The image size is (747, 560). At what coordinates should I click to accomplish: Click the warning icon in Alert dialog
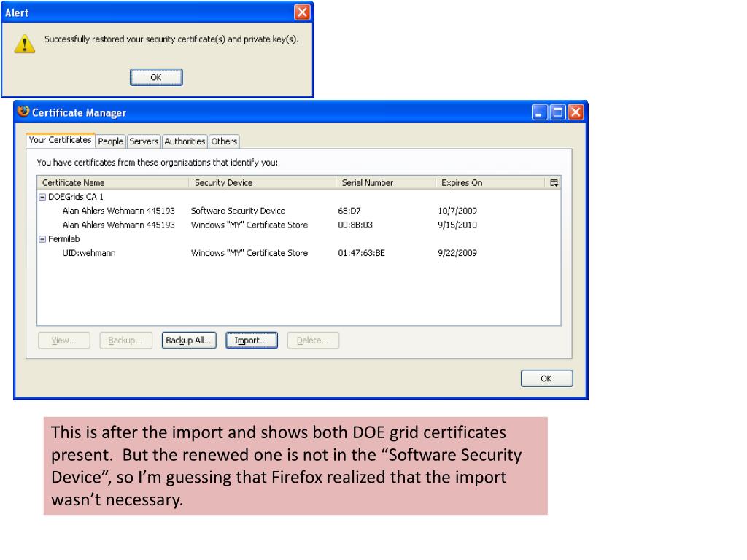coord(24,44)
